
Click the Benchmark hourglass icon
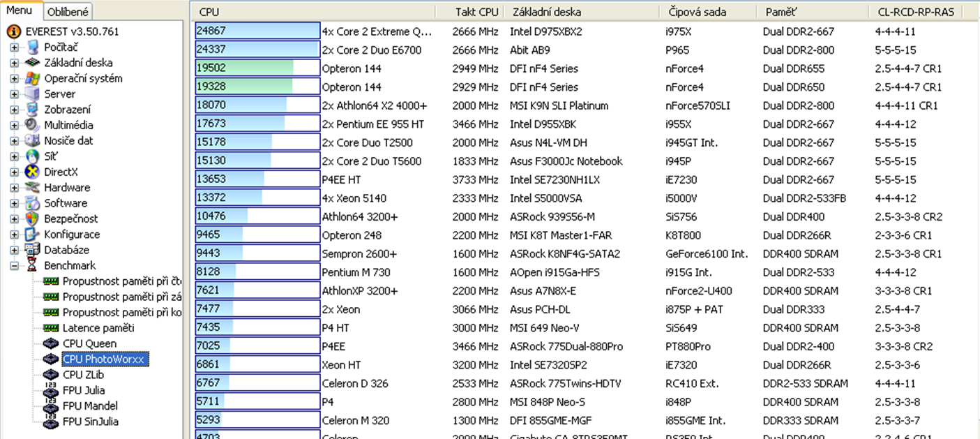(x=32, y=265)
